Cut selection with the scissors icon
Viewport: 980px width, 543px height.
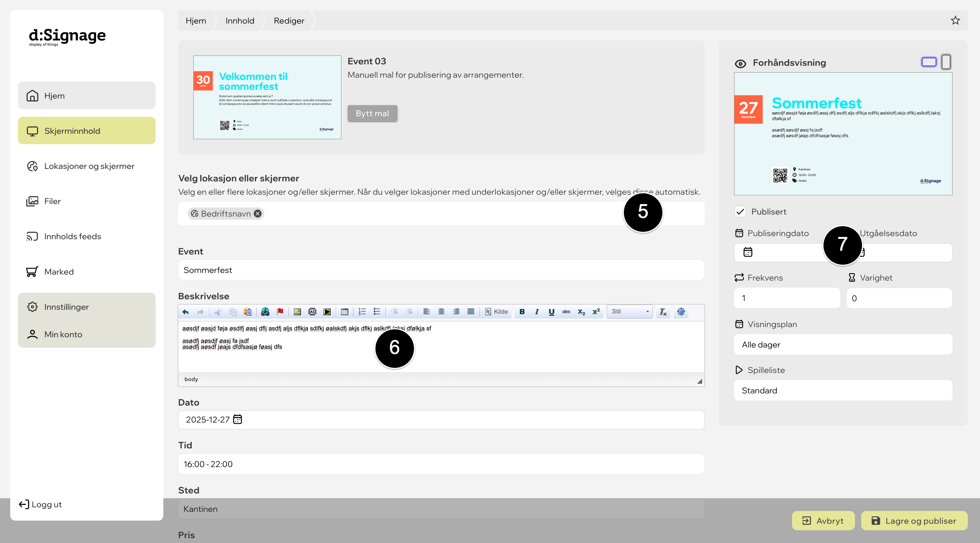tap(218, 312)
